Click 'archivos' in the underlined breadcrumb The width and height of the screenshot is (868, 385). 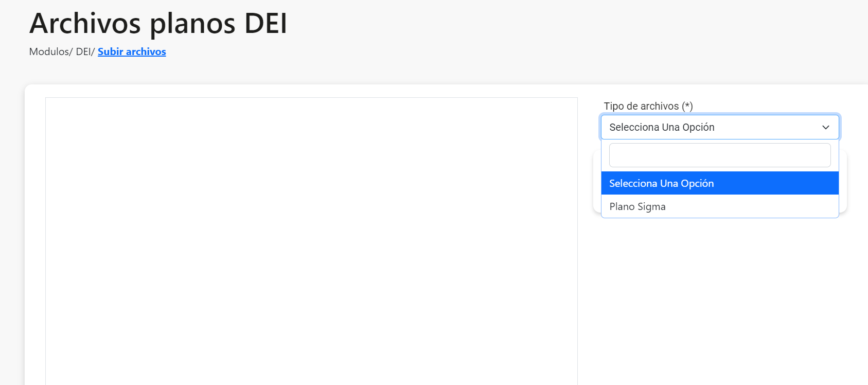[x=146, y=51]
